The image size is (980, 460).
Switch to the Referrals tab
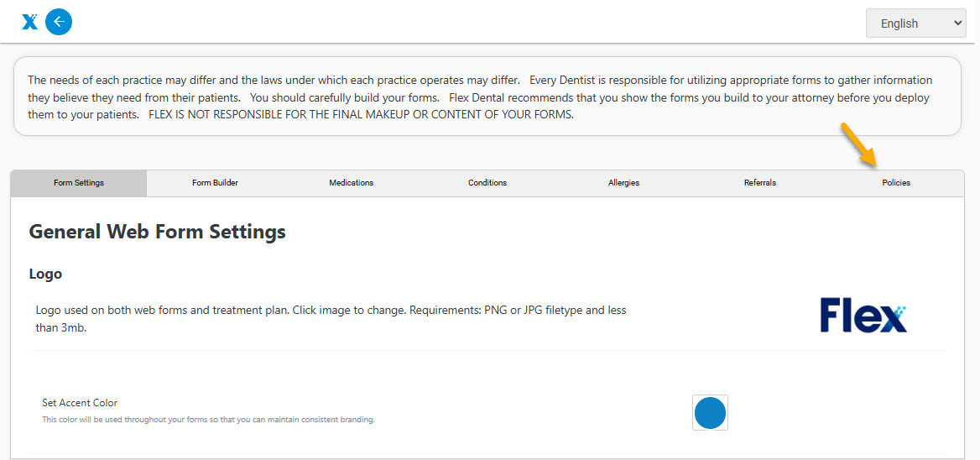760,183
